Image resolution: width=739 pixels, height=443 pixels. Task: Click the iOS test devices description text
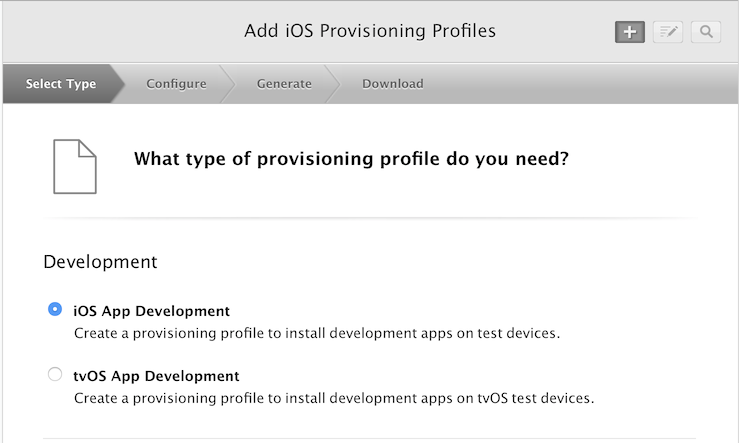click(x=317, y=333)
